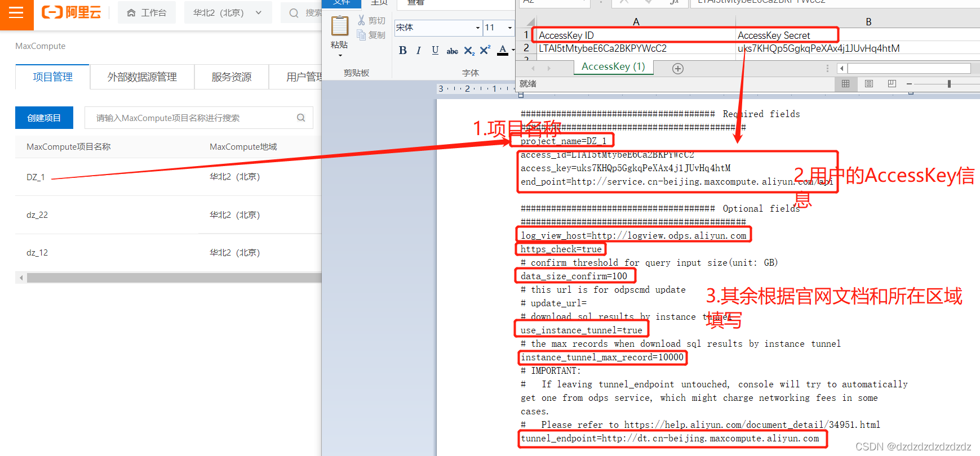980x456 pixels.
Task: Open the WordPad font name dropdown
Action: pos(477,28)
